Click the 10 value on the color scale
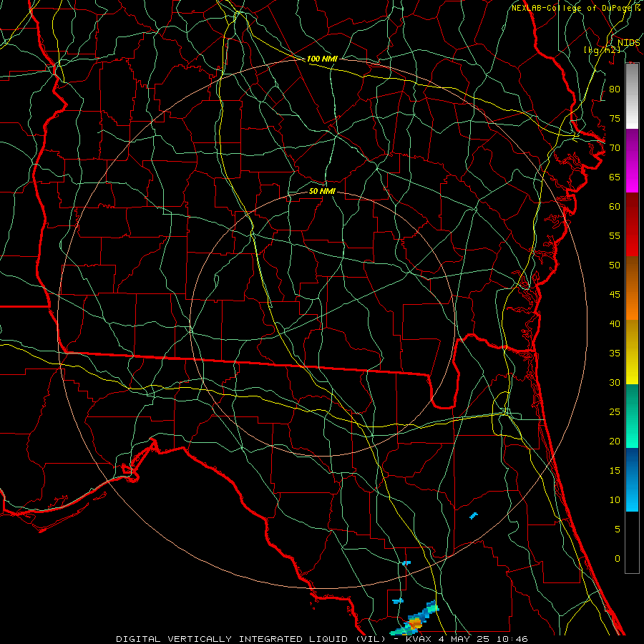644x644 pixels. 615,500
